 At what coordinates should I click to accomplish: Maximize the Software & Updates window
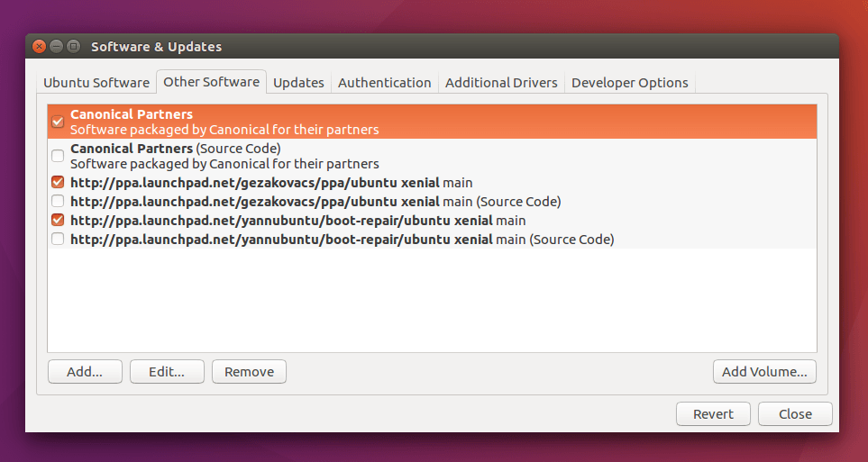(x=73, y=47)
